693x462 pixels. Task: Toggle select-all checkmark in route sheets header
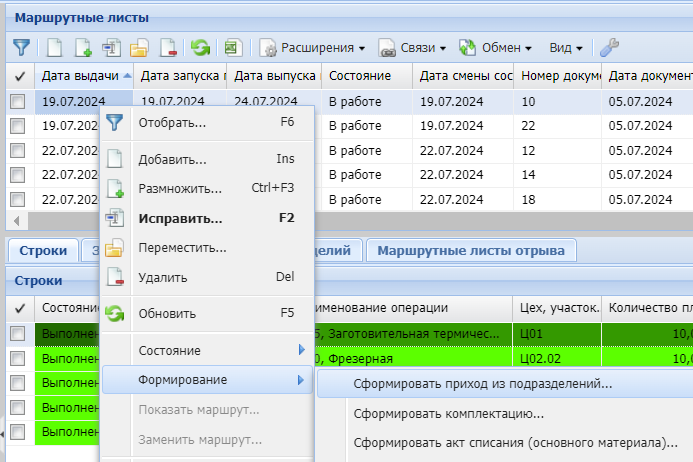click(x=19, y=76)
